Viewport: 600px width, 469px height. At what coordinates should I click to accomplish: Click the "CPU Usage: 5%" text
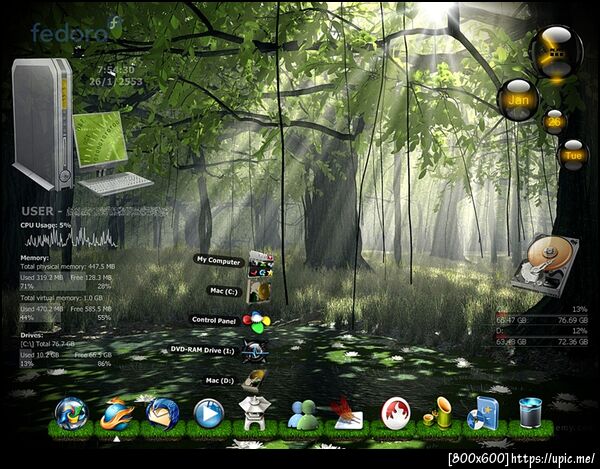point(46,225)
